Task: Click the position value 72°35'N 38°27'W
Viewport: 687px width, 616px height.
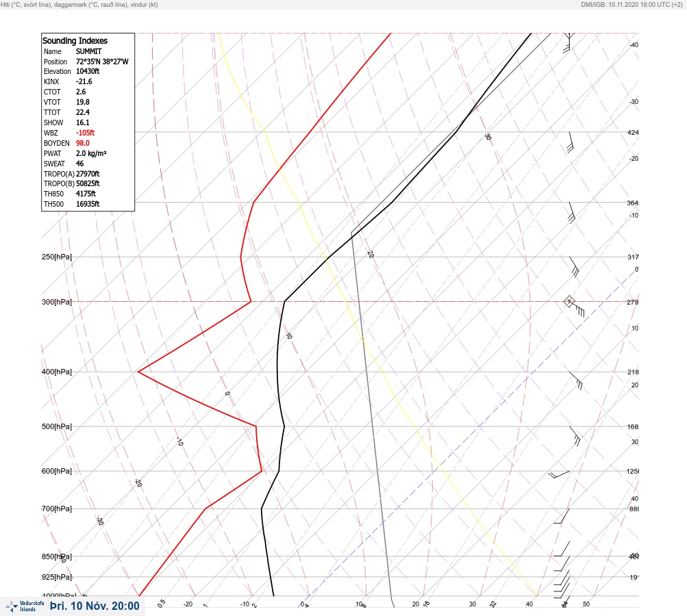Action: (102, 62)
